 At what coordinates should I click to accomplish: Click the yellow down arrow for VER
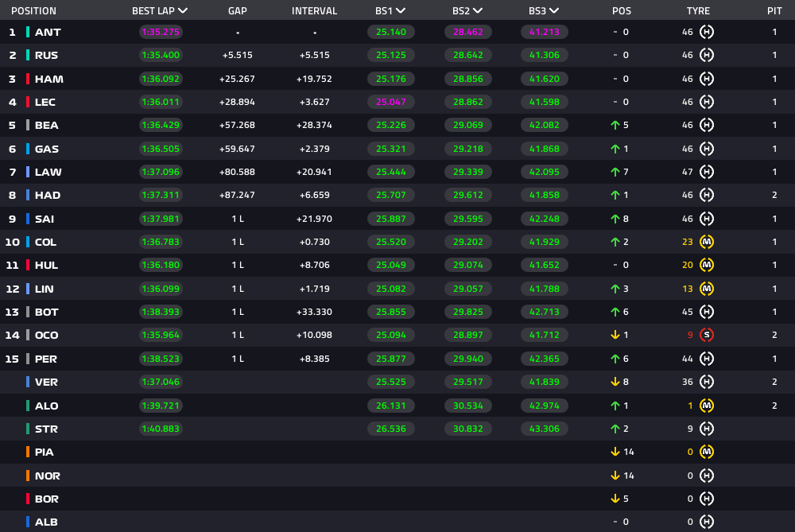pos(615,382)
